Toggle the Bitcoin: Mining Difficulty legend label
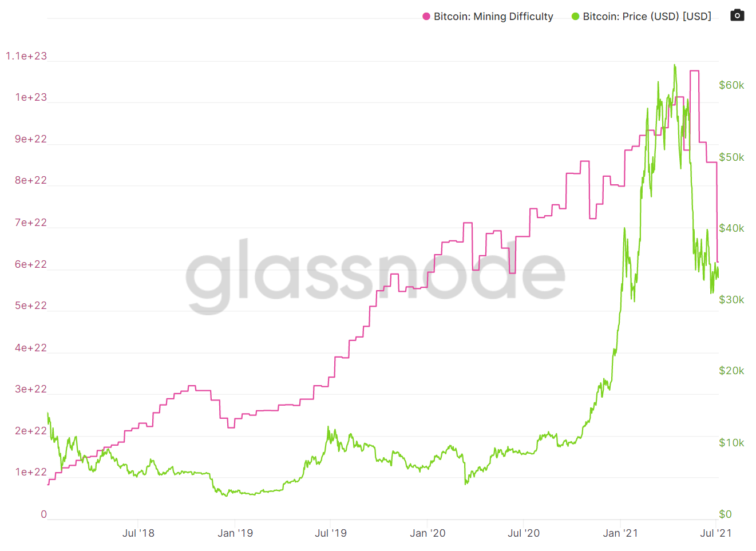Image resolution: width=756 pixels, height=551 pixels. [493, 17]
